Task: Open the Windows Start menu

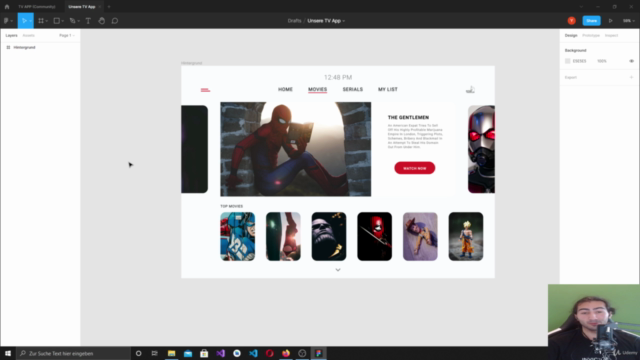Action: pos(8,353)
